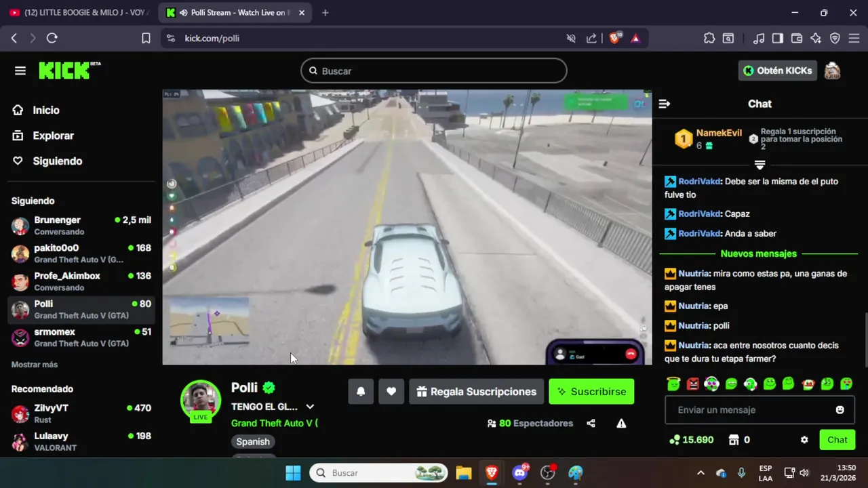This screenshot has width=868, height=488.
Task: Insert the heart-eyes crying emote
Action: pyautogui.click(x=711, y=384)
